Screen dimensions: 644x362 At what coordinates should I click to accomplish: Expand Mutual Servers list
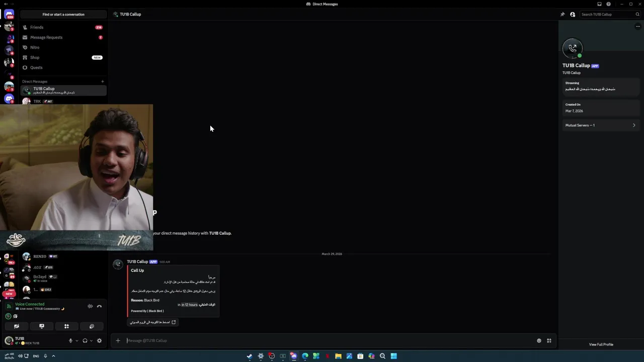pos(600,125)
